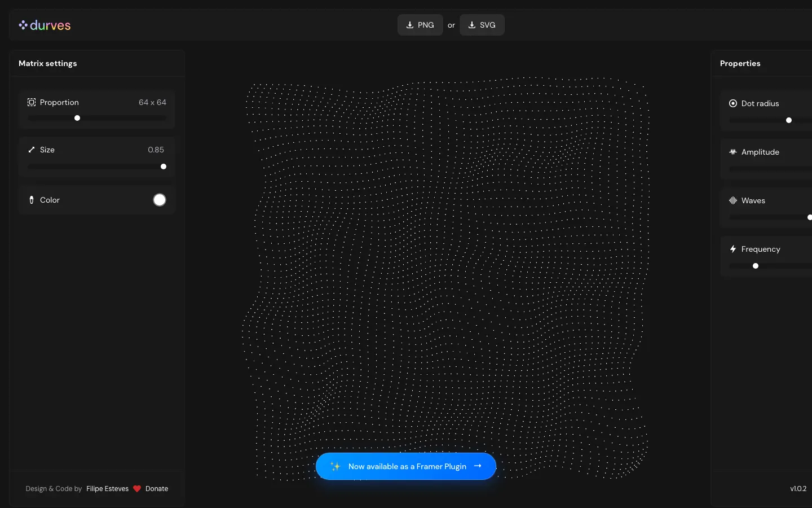Image resolution: width=812 pixels, height=508 pixels.
Task: Open the white Color swatch picker
Action: [x=160, y=200]
